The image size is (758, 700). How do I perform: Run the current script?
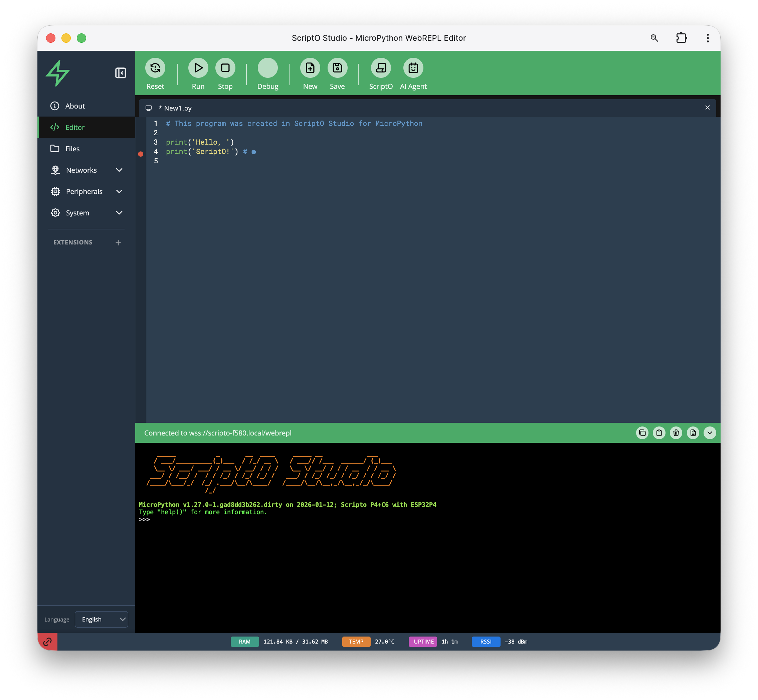pos(198,68)
